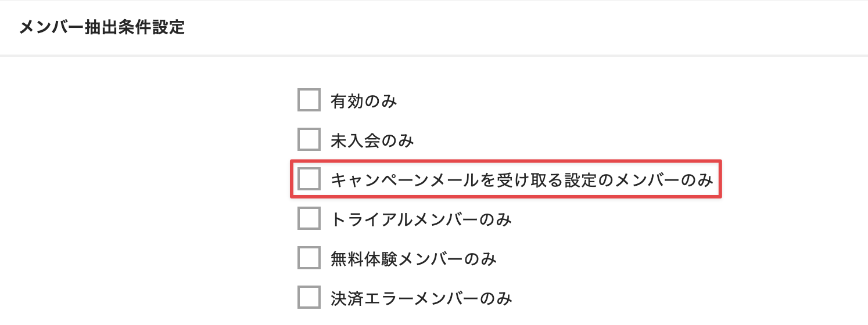Screen dimensions: 868x325
Task: Filter to active members only (有効のみ)
Action: click(309, 100)
